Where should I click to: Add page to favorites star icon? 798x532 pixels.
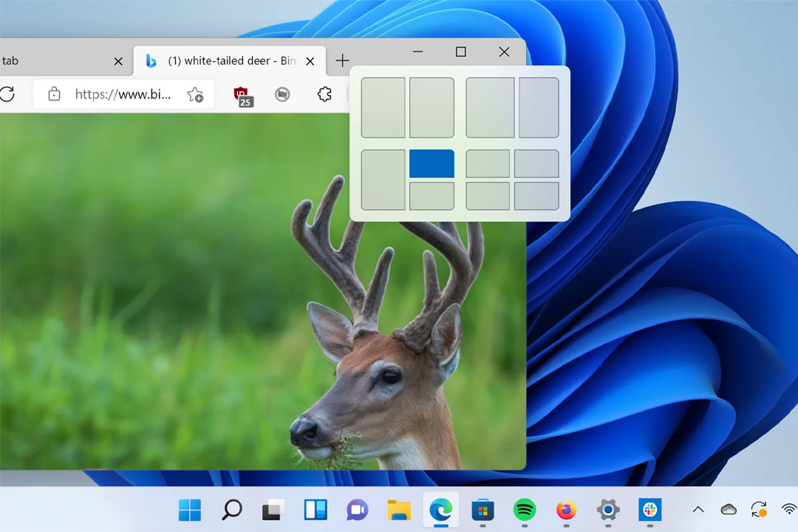pyautogui.click(x=195, y=94)
